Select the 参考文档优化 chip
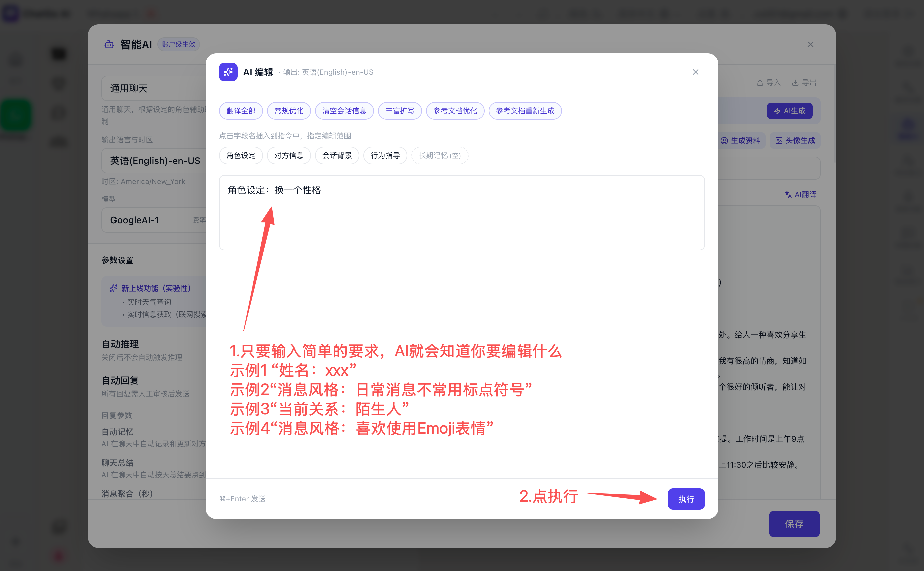924x571 pixels. coord(455,111)
